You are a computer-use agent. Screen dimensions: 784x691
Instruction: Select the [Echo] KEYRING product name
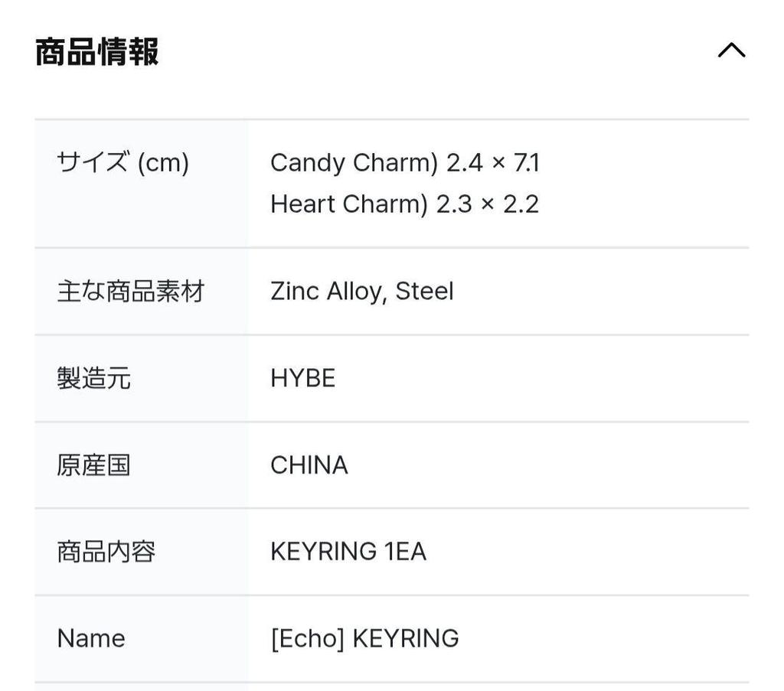coord(364,638)
